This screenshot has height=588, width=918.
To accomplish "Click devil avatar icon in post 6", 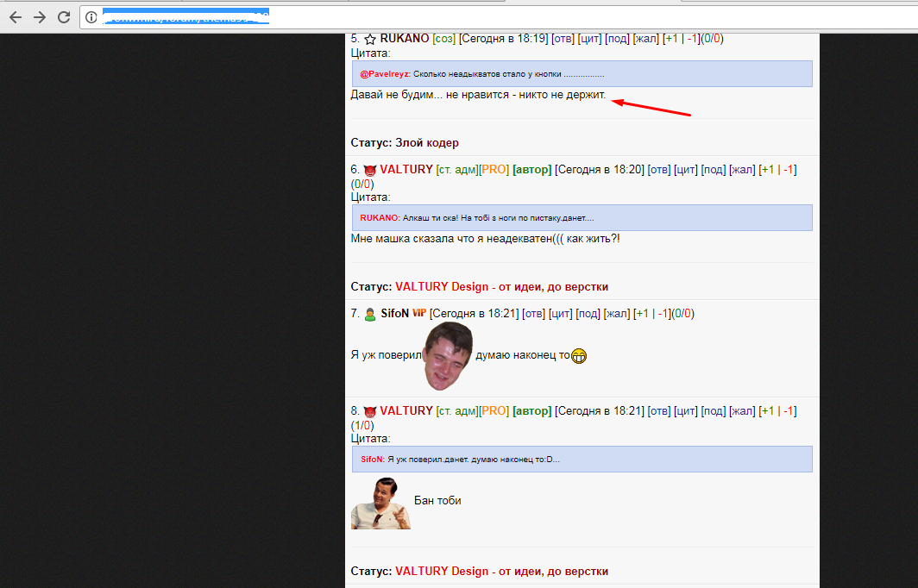I will pyautogui.click(x=370, y=170).
